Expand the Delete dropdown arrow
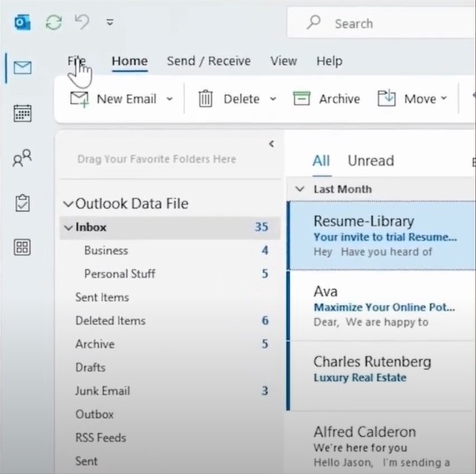This screenshot has height=474, width=476. 273,99
